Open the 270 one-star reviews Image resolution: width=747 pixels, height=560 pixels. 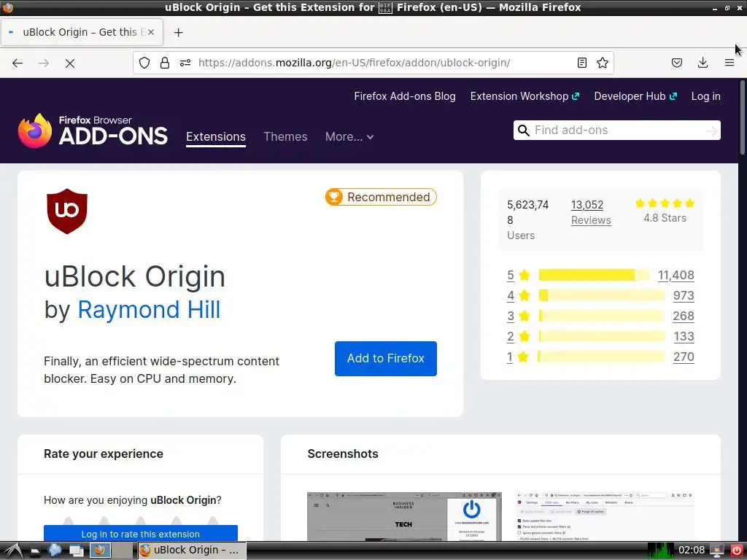684,357
